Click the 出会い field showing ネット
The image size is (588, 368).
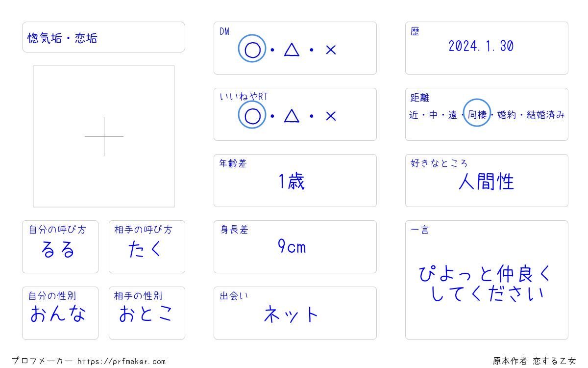point(295,314)
